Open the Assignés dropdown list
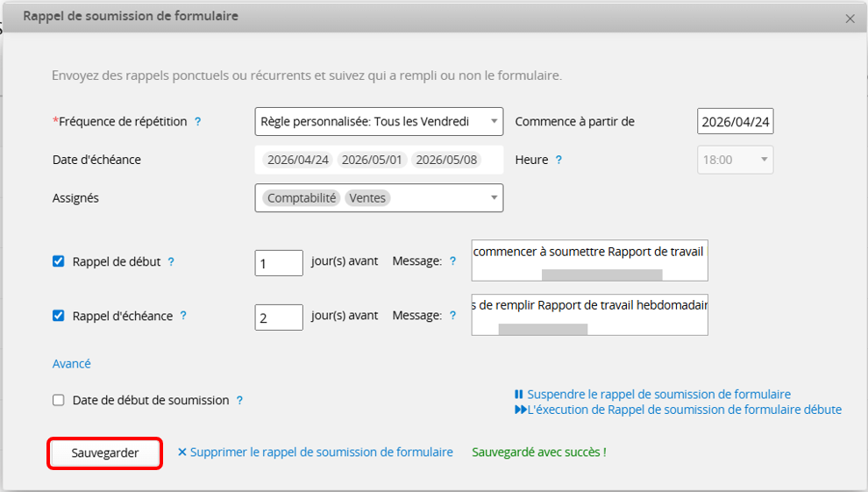The height and width of the screenshot is (492, 868). (379, 198)
